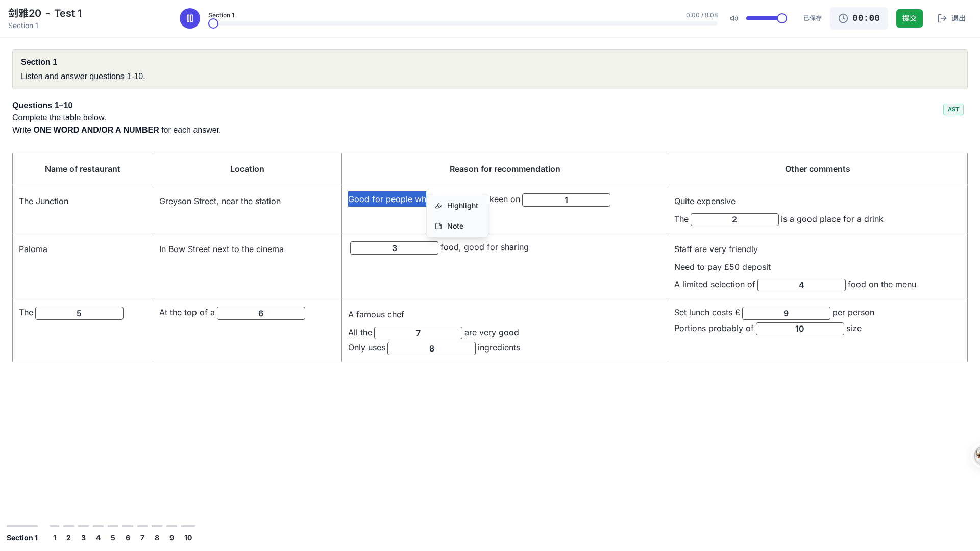Click the 'Other comments' column header

(x=818, y=169)
